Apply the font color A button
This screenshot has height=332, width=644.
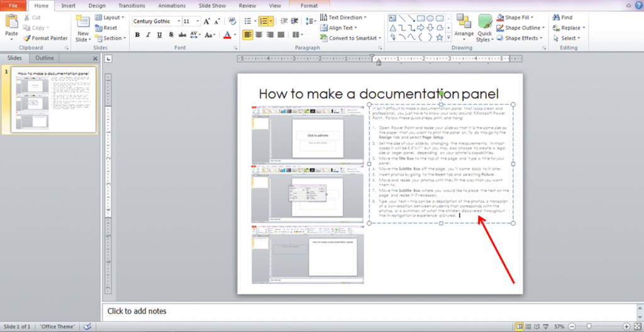coord(227,35)
